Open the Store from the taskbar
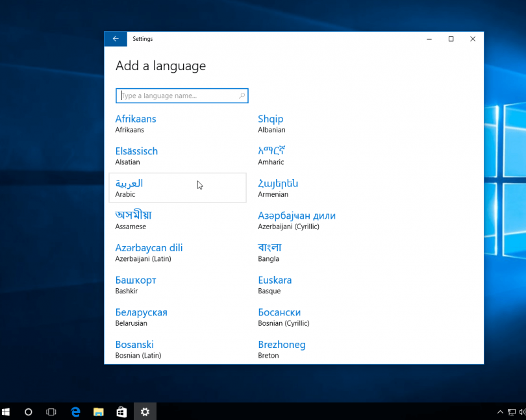Screen dimensions: 526x420 pyautogui.click(x=121, y=412)
